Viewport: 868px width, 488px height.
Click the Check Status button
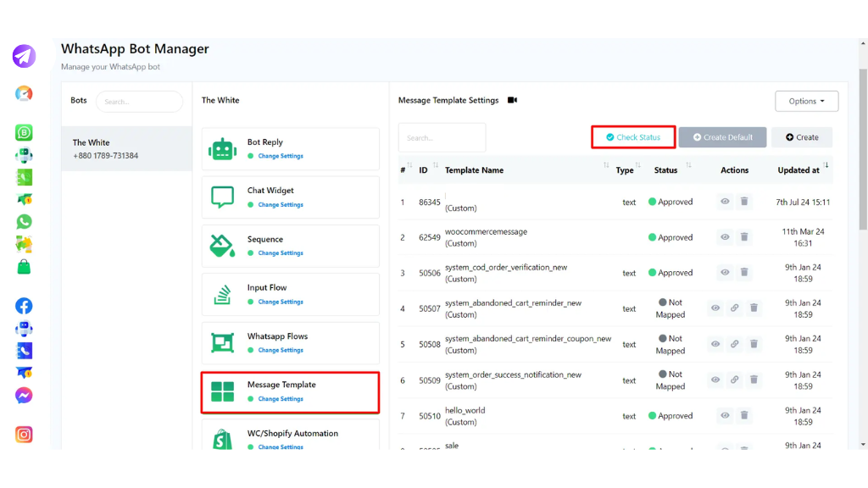[633, 137]
